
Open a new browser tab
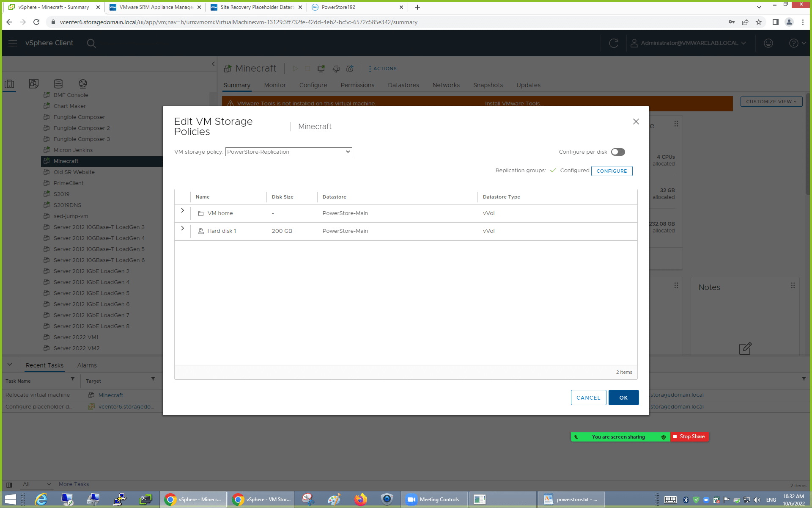coord(417,7)
